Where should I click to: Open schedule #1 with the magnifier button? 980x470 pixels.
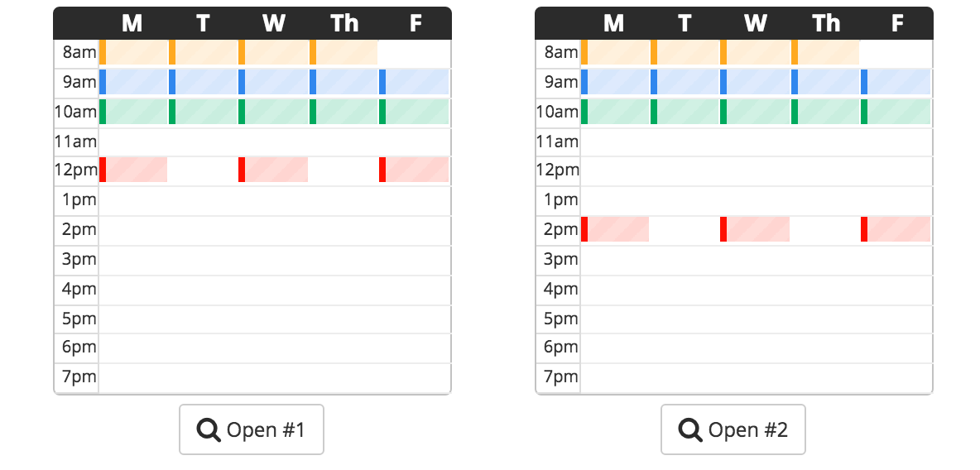(x=252, y=429)
